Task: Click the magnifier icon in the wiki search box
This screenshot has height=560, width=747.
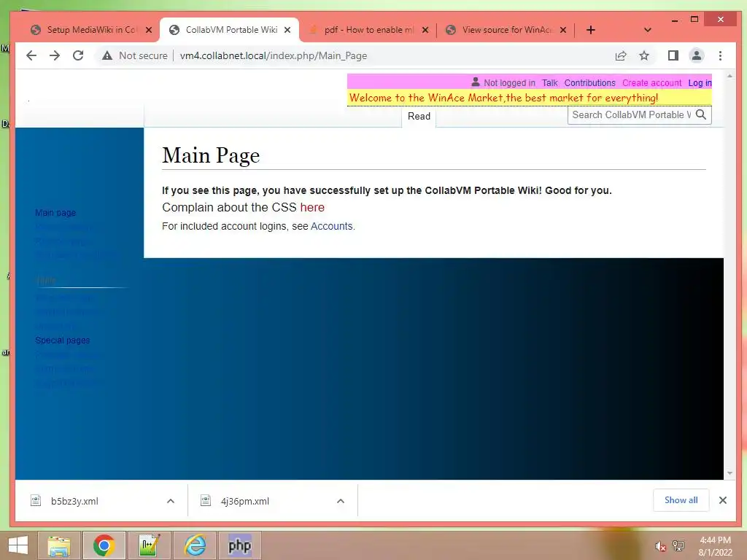Action: 701,114
